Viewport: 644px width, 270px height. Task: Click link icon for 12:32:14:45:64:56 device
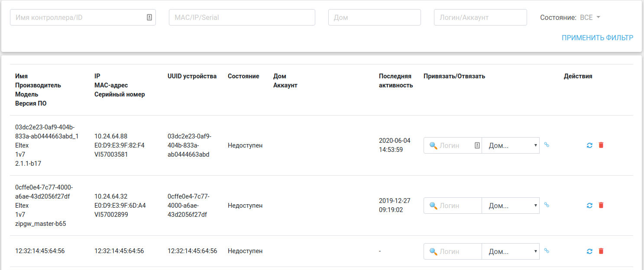[x=547, y=251]
